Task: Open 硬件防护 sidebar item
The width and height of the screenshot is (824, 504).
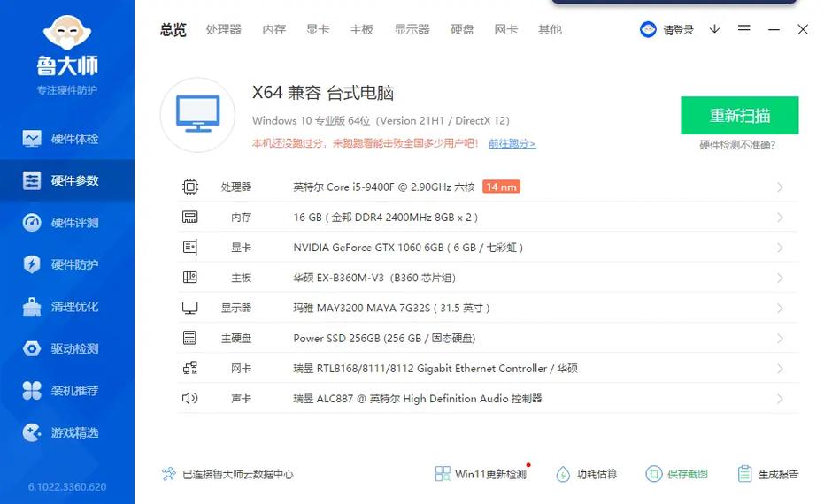Action: (66, 264)
